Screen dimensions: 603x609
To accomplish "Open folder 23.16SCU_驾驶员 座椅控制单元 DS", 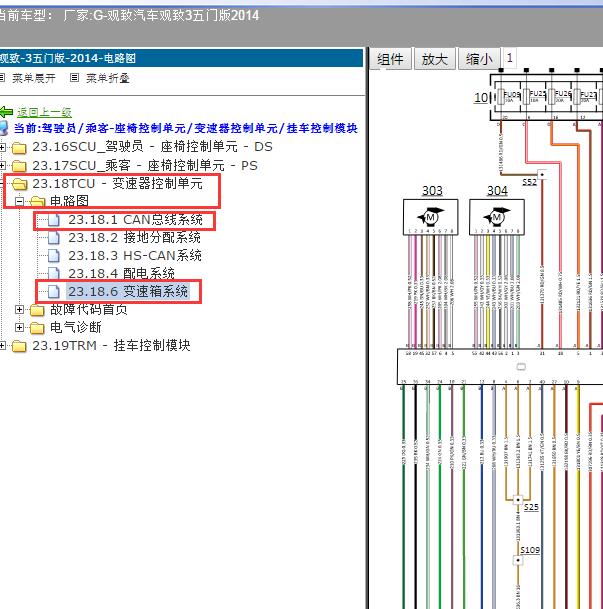I will point(152,147).
